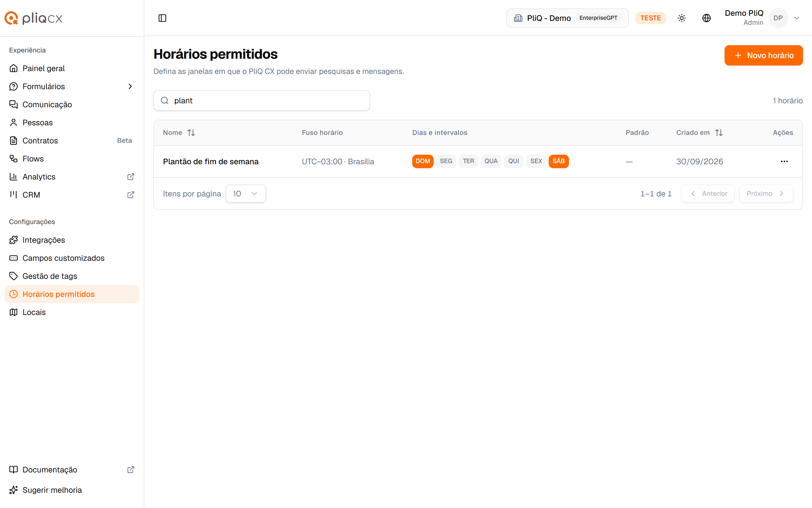Open Flows in the sidebar
The height and width of the screenshot is (508, 812).
click(72, 159)
